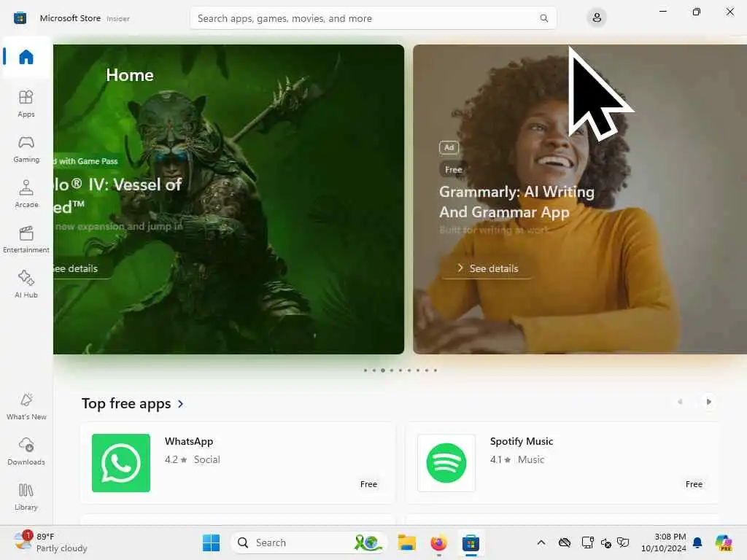This screenshot has width=747, height=560.
Task: Open the Windows Start menu
Action: pos(211,542)
